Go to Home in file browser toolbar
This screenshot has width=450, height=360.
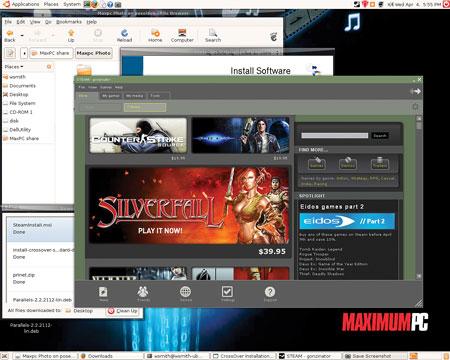click(155, 35)
